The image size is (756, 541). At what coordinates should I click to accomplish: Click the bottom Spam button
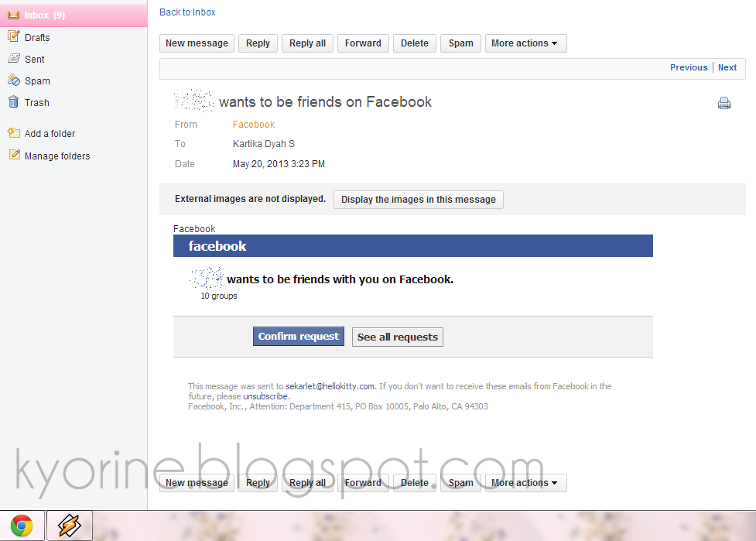pyautogui.click(x=461, y=483)
